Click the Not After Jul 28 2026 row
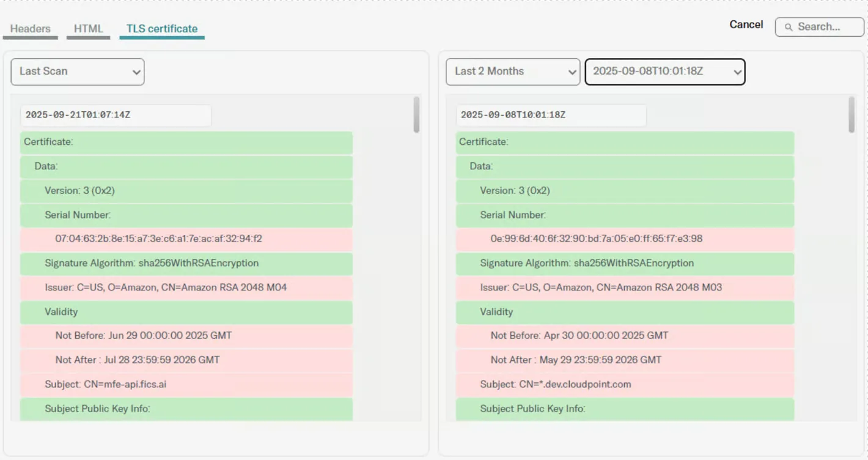 coord(186,360)
